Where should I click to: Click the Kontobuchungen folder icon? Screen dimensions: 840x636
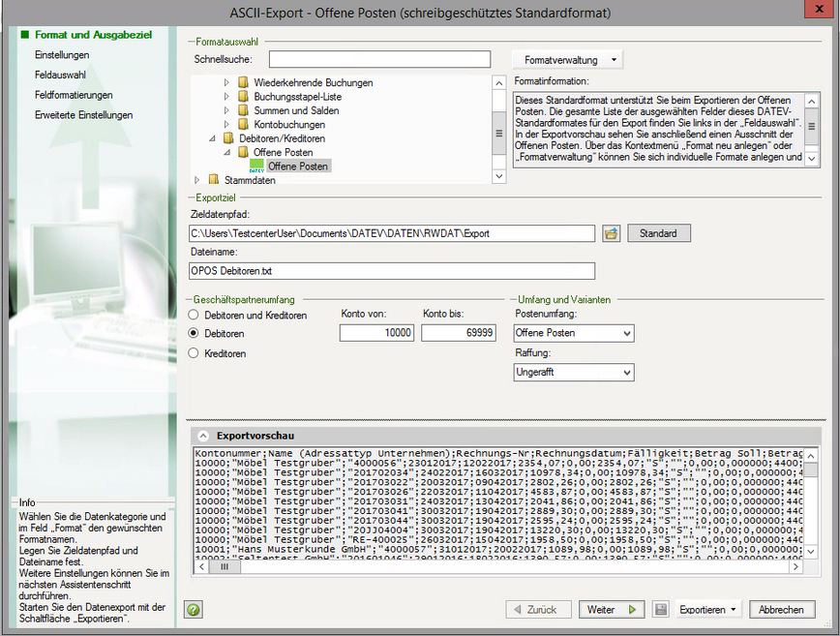point(243,124)
